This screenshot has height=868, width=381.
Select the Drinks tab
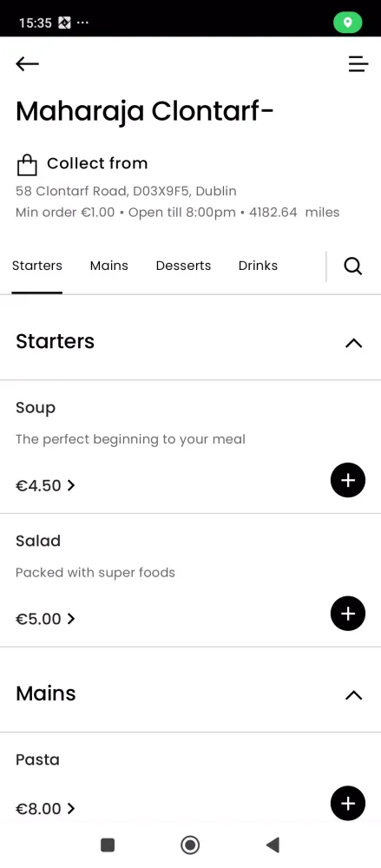[258, 266]
